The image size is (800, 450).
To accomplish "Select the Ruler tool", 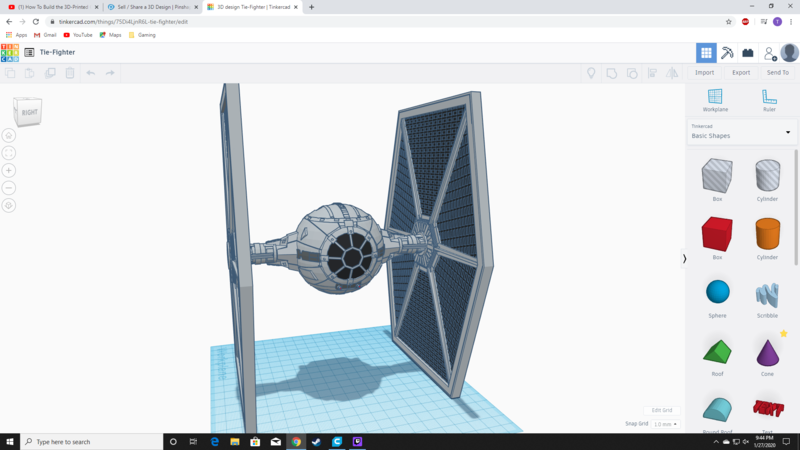I will point(769,100).
